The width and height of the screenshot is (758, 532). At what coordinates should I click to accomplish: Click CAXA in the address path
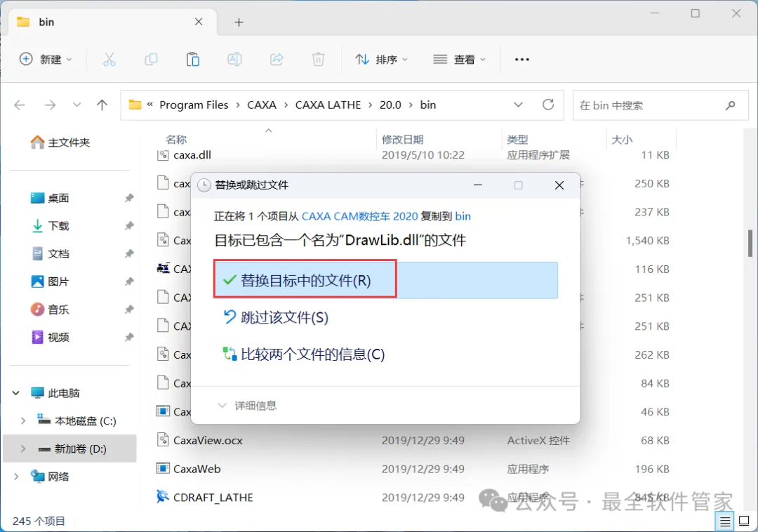pos(262,105)
